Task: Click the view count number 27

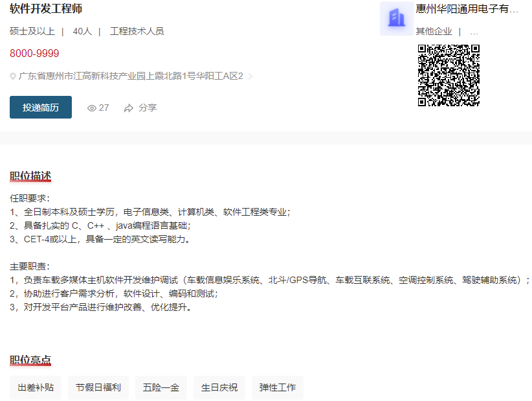Action: click(104, 108)
